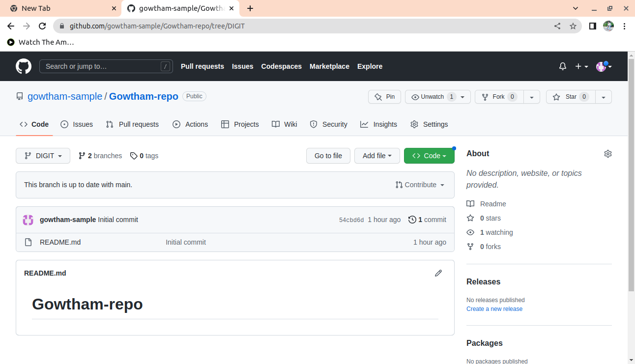Image resolution: width=635 pixels, height=364 pixels.
Task: Click the GitHub Octocat logo
Action: point(24,66)
